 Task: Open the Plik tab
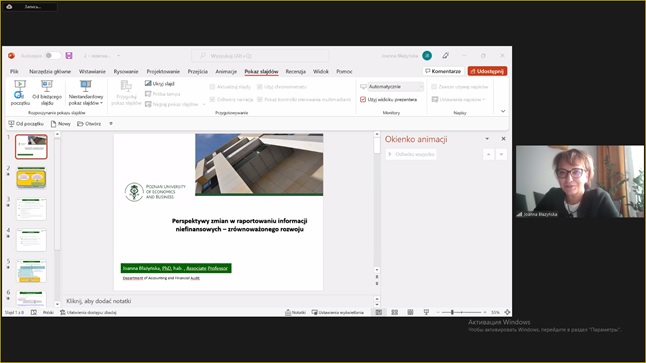coord(14,71)
